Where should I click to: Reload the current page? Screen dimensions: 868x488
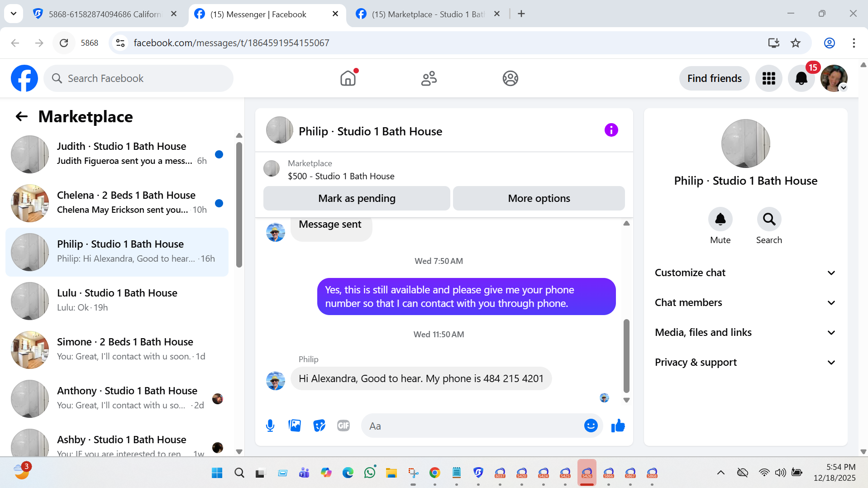point(64,43)
